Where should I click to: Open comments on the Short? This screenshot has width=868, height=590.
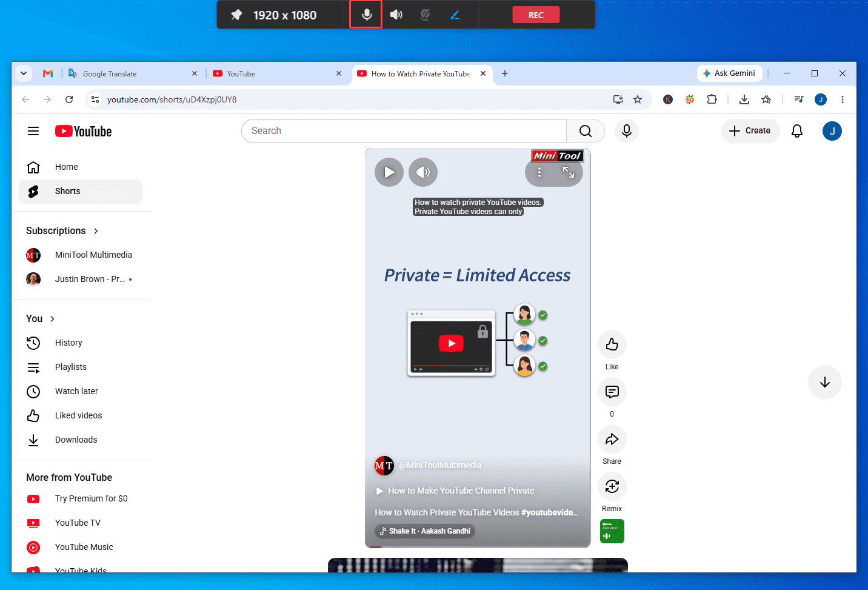[612, 392]
